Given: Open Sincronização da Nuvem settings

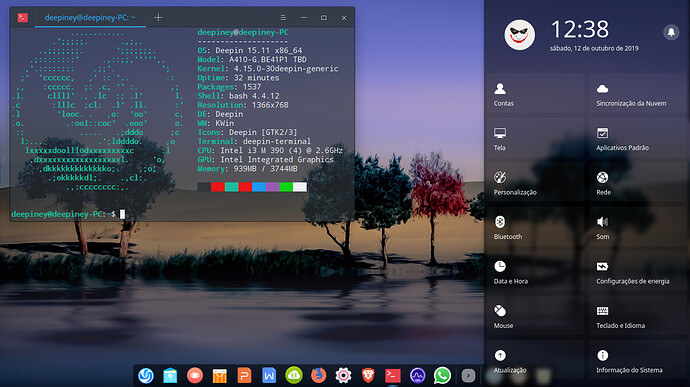Looking at the screenshot, I should 637,94.
